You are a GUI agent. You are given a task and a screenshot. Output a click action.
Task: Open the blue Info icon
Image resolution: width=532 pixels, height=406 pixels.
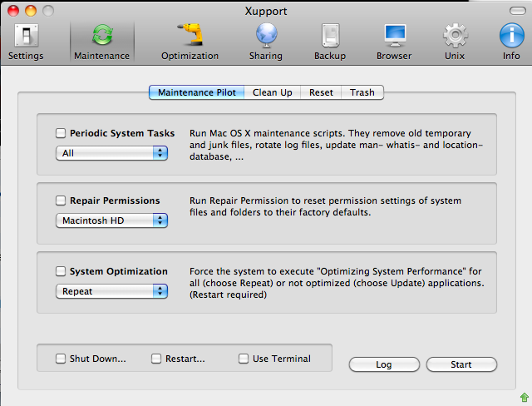pyautogui.click(x=512, y=35)
